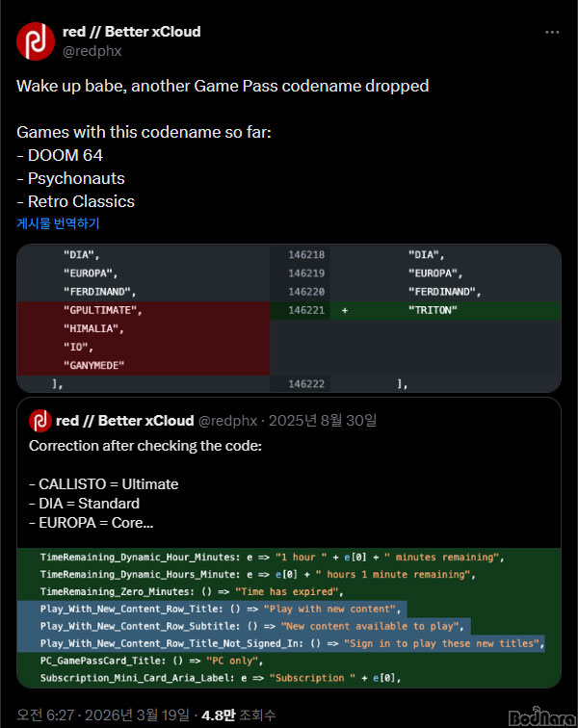This screenshot has height=728, width=578.
Task: Open the diff image showing TRITON
Action: pos(289,319)
